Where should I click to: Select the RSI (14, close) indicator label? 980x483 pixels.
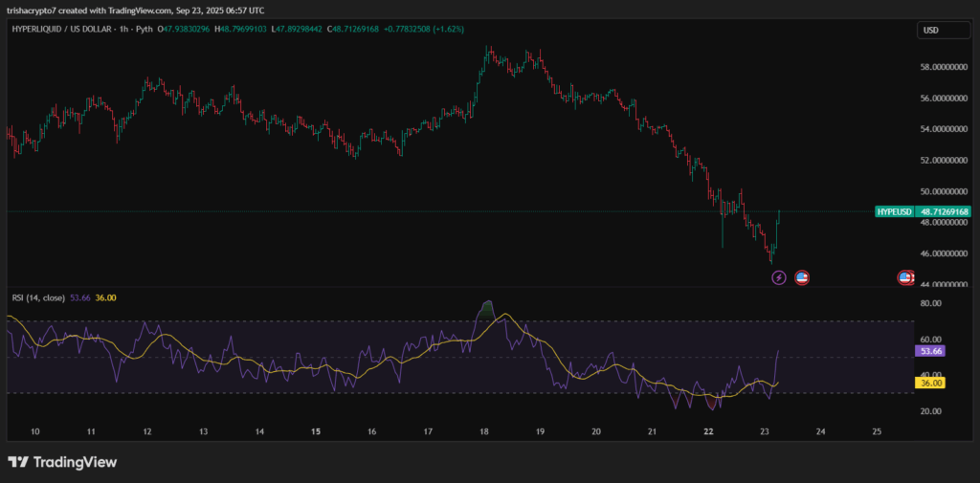pos(38,297)
